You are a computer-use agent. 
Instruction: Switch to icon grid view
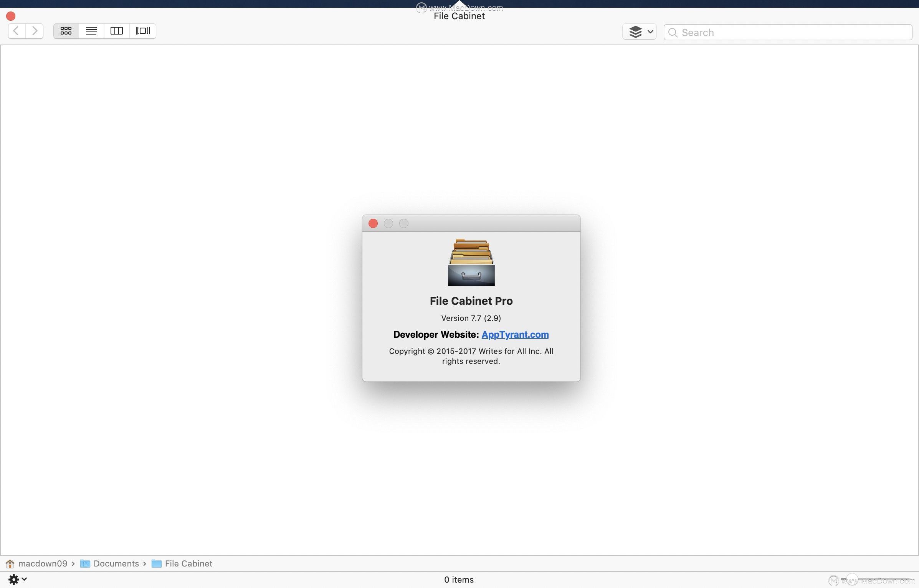[66, 31]
